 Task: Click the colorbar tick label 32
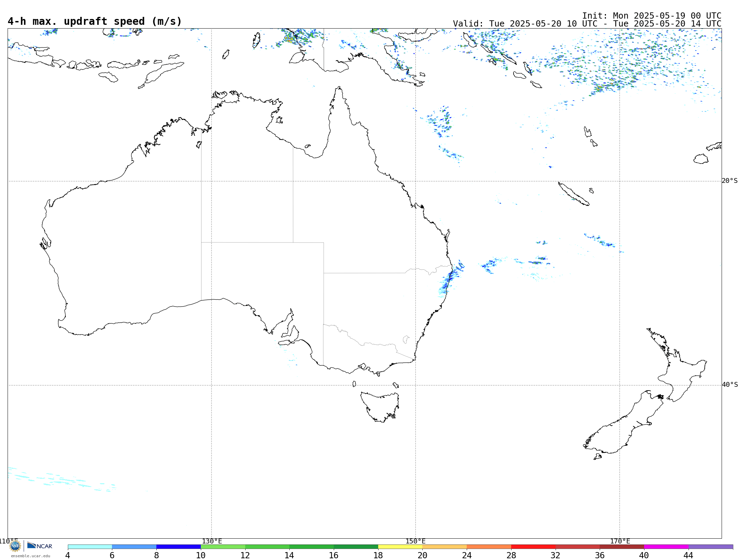555,555
